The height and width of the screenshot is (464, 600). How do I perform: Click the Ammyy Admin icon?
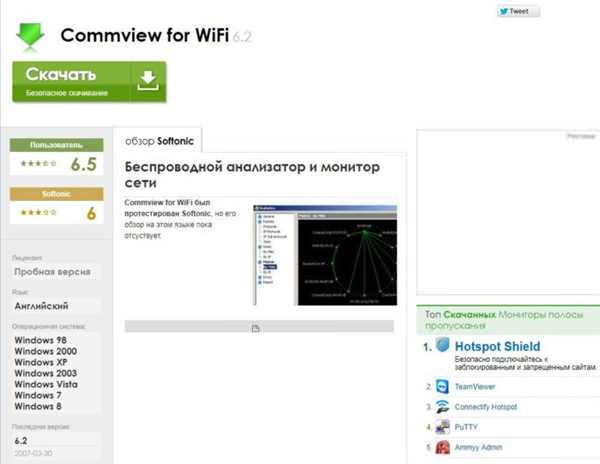(x=443, y=447)
